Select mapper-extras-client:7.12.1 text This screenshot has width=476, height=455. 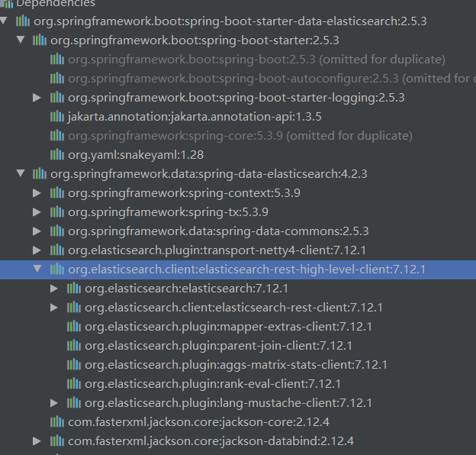point(228,327)
